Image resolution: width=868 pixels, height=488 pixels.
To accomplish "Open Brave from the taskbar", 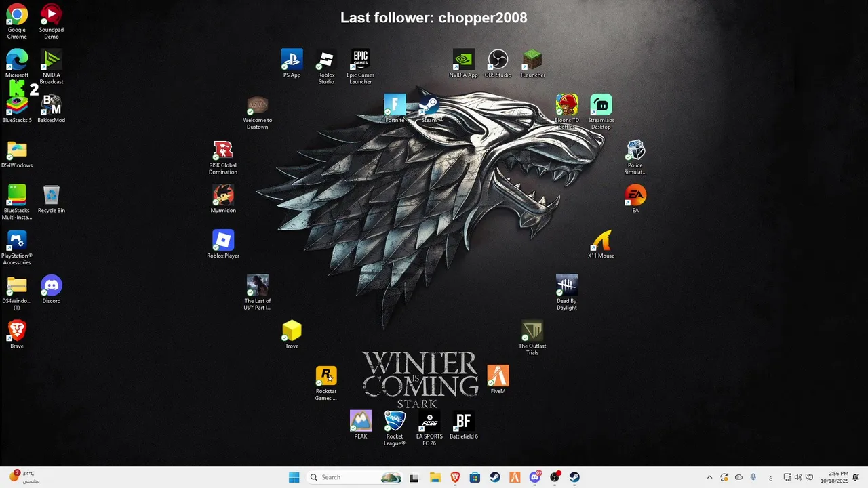I will [x=455, y=477].
